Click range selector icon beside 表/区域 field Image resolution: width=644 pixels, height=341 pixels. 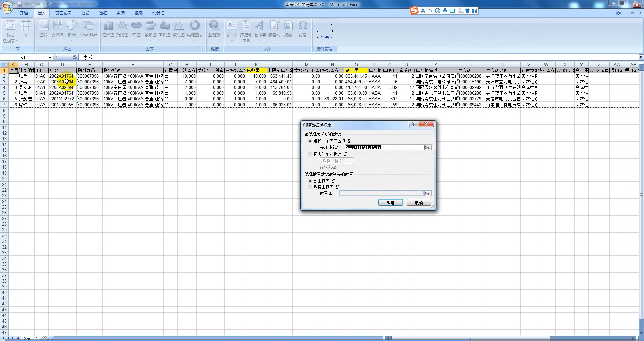click(x=428, y=147)
